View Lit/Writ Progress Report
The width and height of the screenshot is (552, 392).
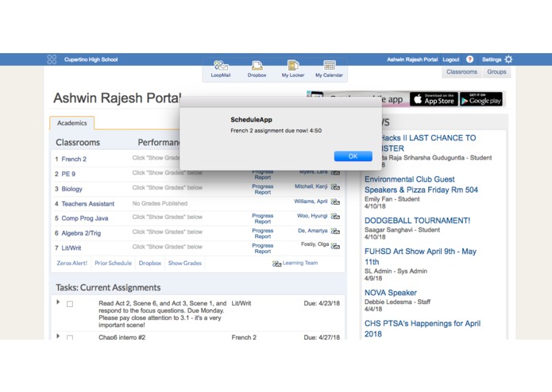(263, 248)
